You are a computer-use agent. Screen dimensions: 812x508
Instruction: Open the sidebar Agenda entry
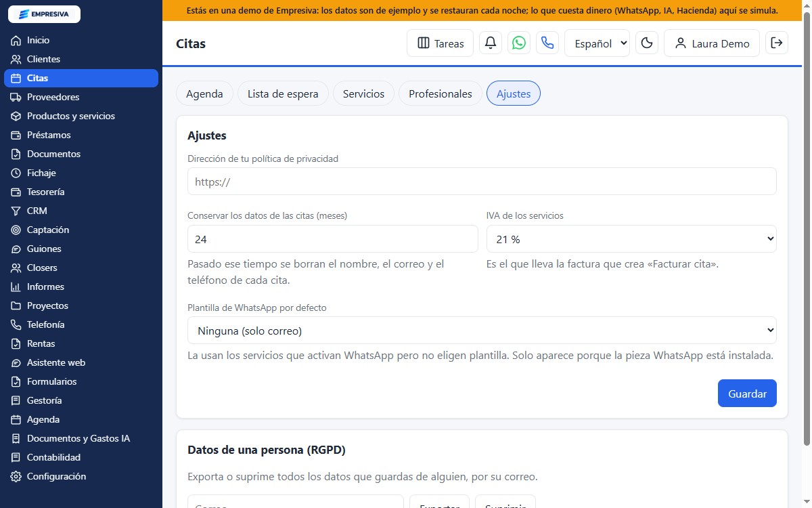(x=81, y=420)
